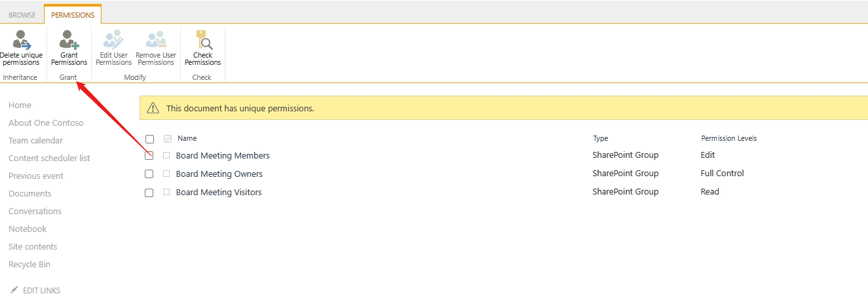This screenshot has width=868, height=298.
Task: Open the Board Meeting Members group link
Action: tap(223, 156)
